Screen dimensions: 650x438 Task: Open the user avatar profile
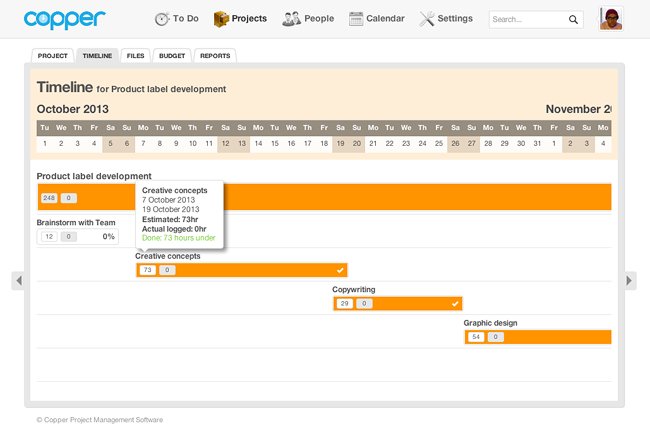[611, 19]
